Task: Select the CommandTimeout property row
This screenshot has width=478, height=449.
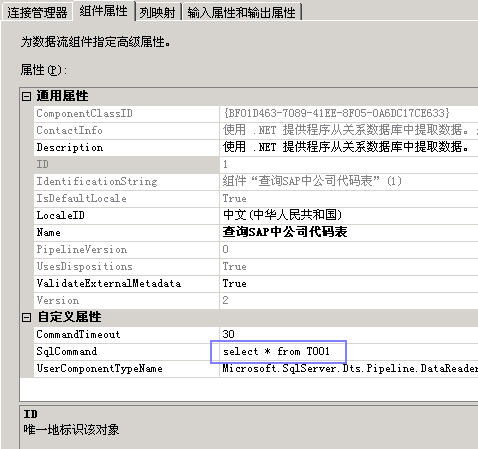Action: pos(256,334)
